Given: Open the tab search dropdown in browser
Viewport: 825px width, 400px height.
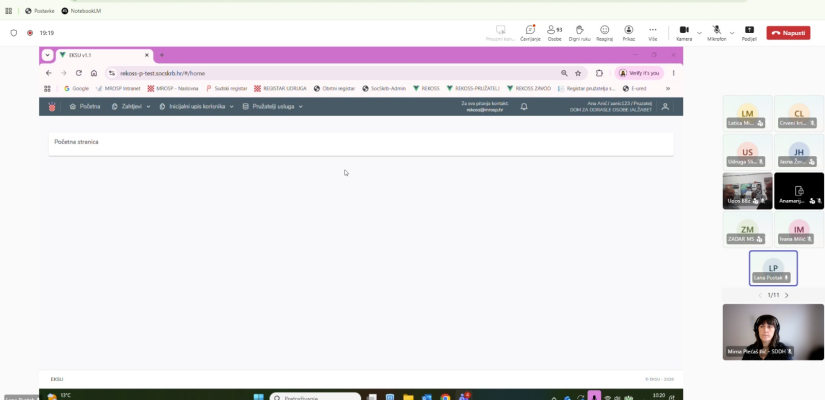Looking at the screenshot, I should [47, 55].
